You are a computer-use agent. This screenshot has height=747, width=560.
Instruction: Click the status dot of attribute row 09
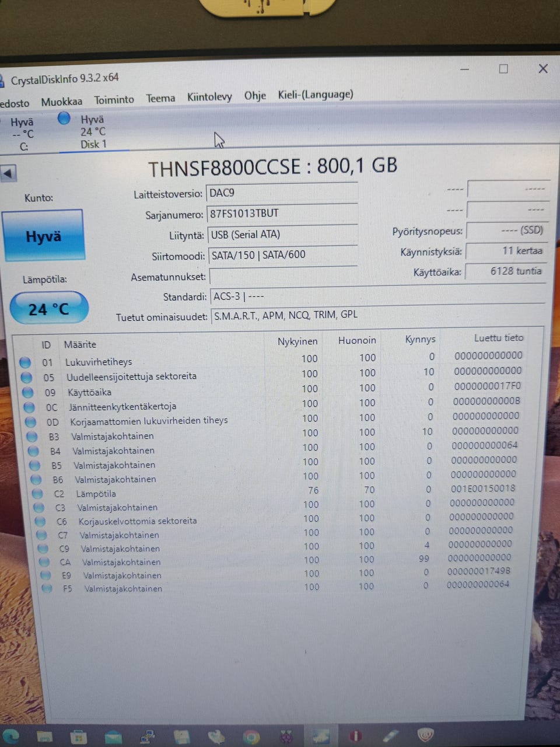tap(27, 392)
